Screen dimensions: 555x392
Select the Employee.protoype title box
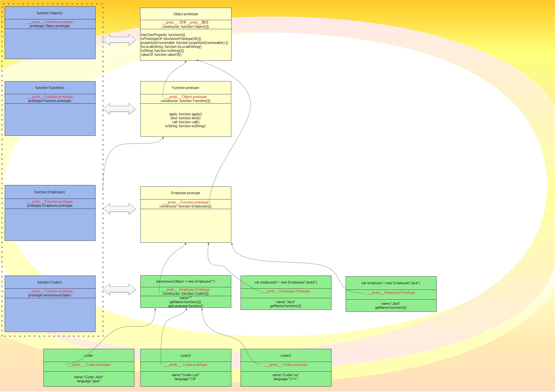[185, 193]
